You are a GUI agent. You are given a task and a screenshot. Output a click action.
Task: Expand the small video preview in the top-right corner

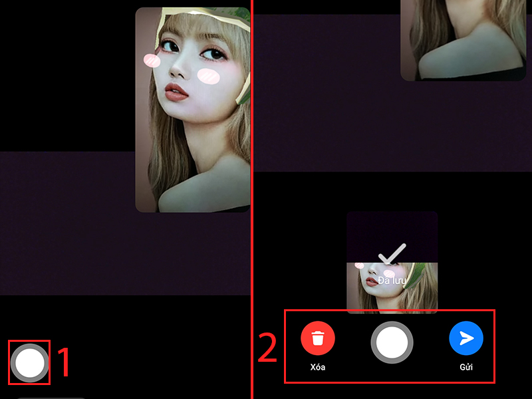coord(465,40)
